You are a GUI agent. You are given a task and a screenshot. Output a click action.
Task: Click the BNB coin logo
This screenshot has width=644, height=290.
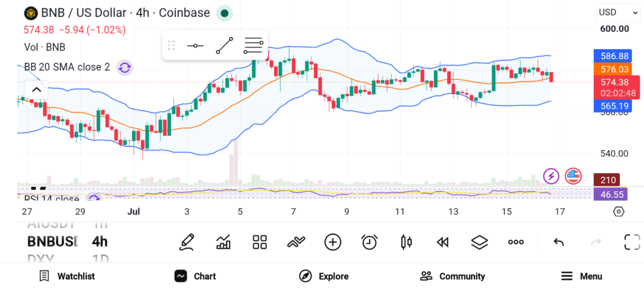(x=30, y=13)
